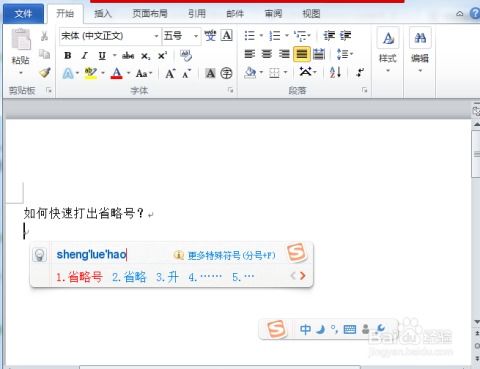Open the font dialog launcher
This screenshot has height=369, width=480.
[230, 90]
